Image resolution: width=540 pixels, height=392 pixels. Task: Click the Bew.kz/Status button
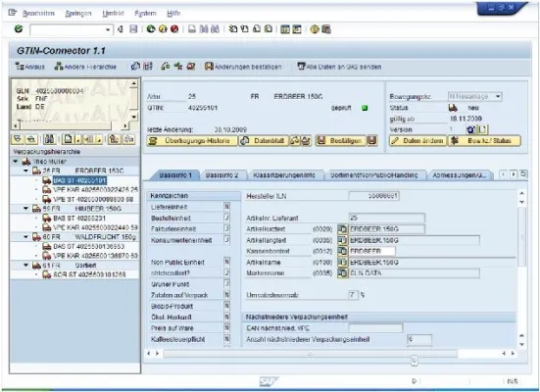click(x=484, y=140)
